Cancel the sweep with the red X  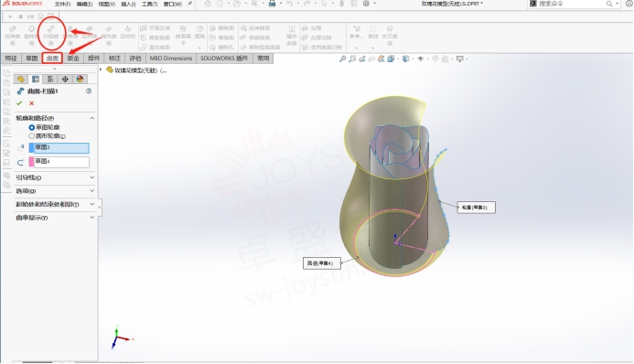coord(31,103)
